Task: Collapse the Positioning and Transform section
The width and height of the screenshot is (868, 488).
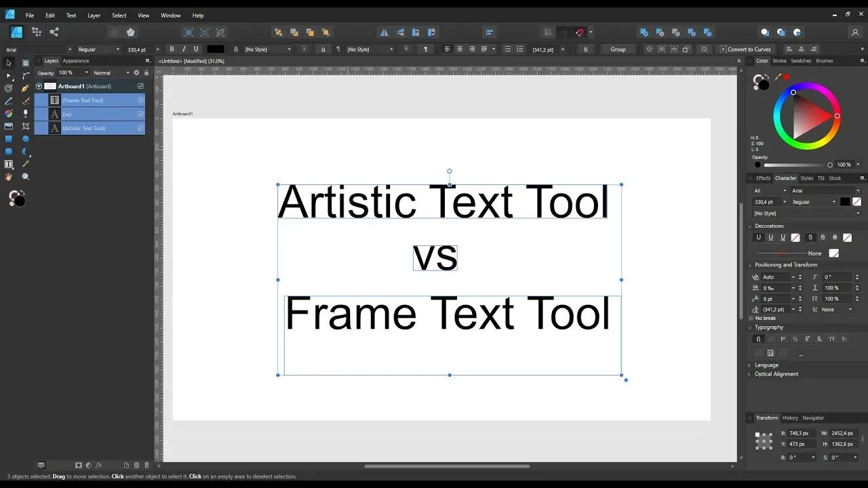Action: tap(750, 264)
